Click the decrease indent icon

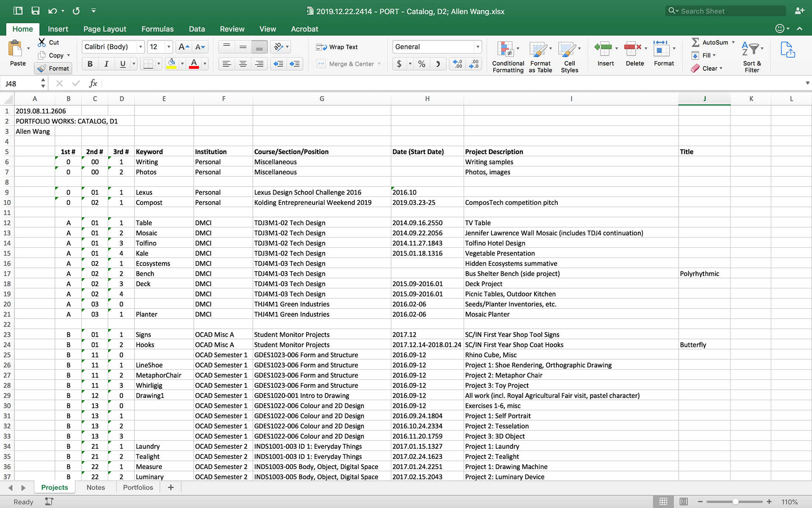278,64
